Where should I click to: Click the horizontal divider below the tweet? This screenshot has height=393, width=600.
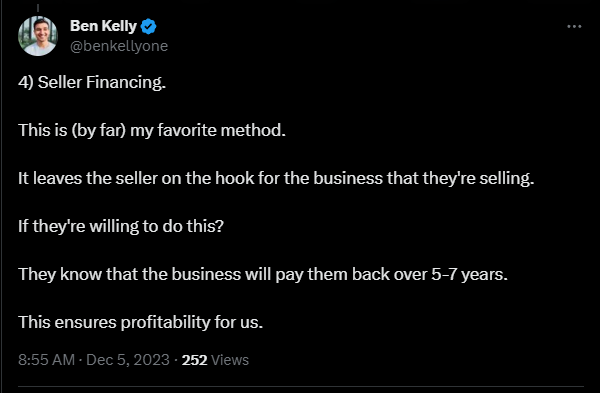[x=301, y=387]
